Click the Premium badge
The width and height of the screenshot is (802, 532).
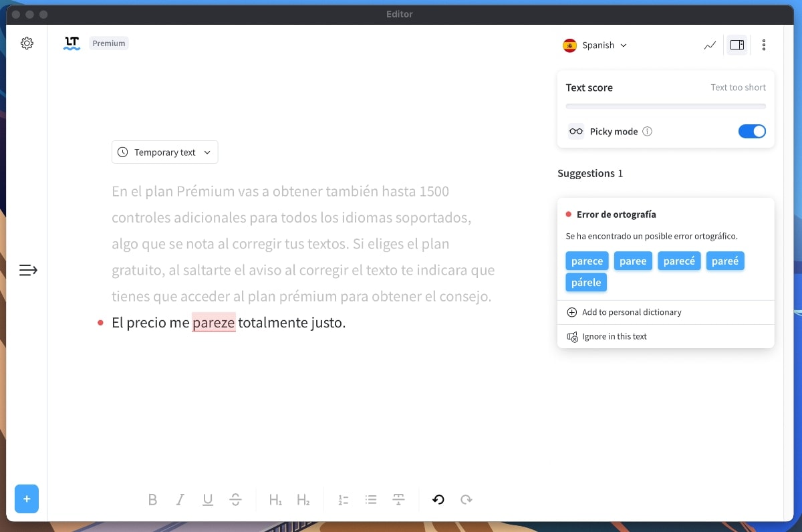tap(108, 43)
